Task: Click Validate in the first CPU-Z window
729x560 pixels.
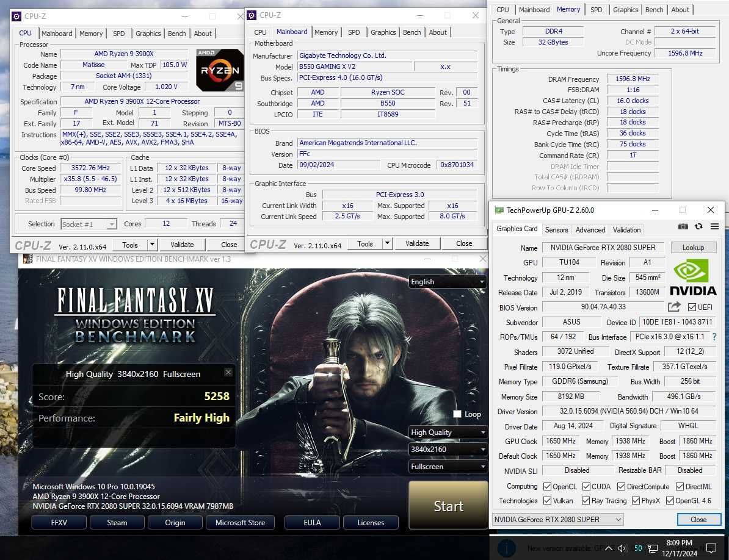Action: coord(182,244)
